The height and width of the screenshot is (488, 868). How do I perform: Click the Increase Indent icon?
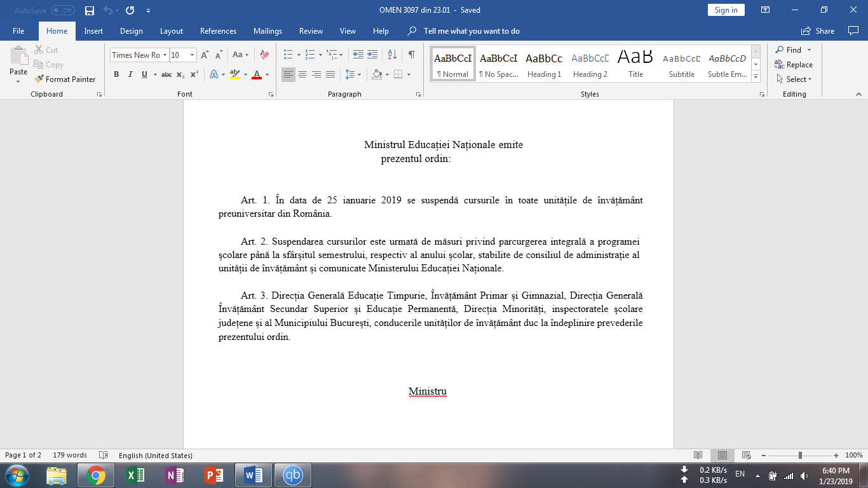coord(372,55)
